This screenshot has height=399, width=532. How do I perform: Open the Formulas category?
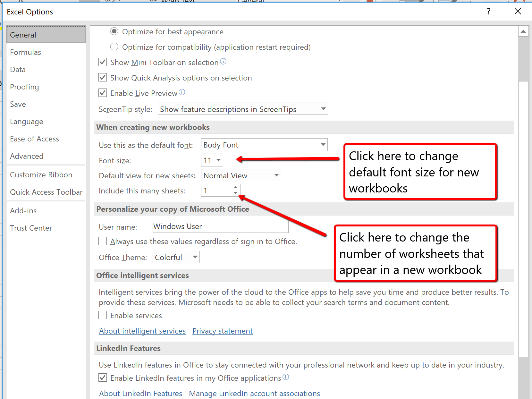(x=46, y=52)
